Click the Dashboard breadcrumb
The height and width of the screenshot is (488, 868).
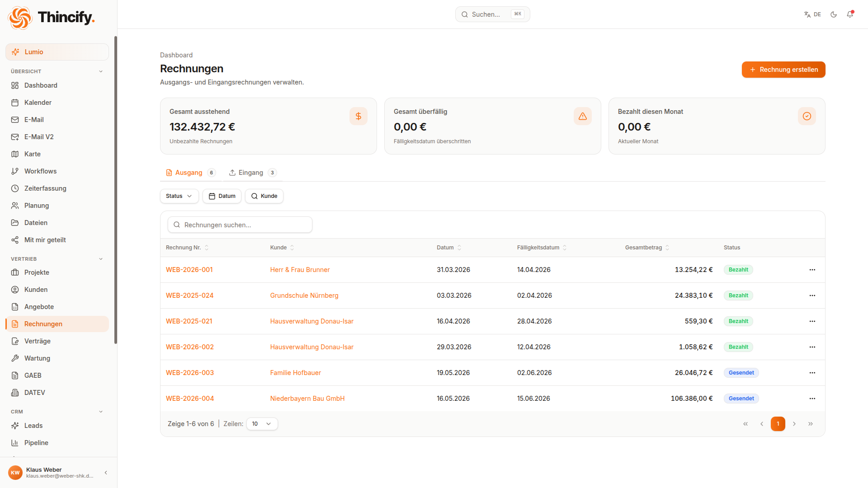176,55
